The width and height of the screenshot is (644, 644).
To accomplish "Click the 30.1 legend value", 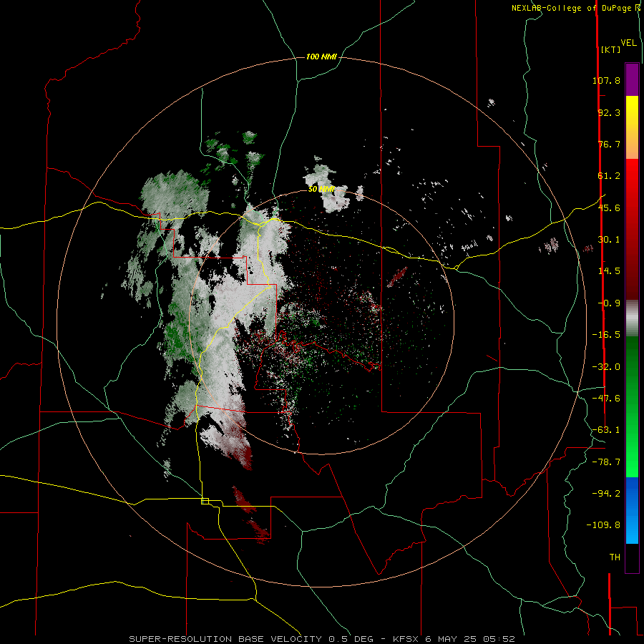I will [609, 240].
